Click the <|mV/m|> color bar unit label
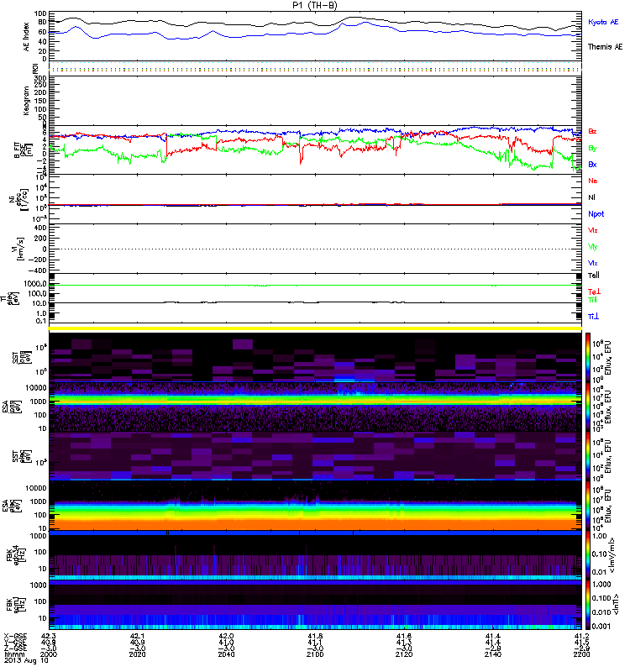This screenshot has height=672, width=630. [x=613, y=555]
